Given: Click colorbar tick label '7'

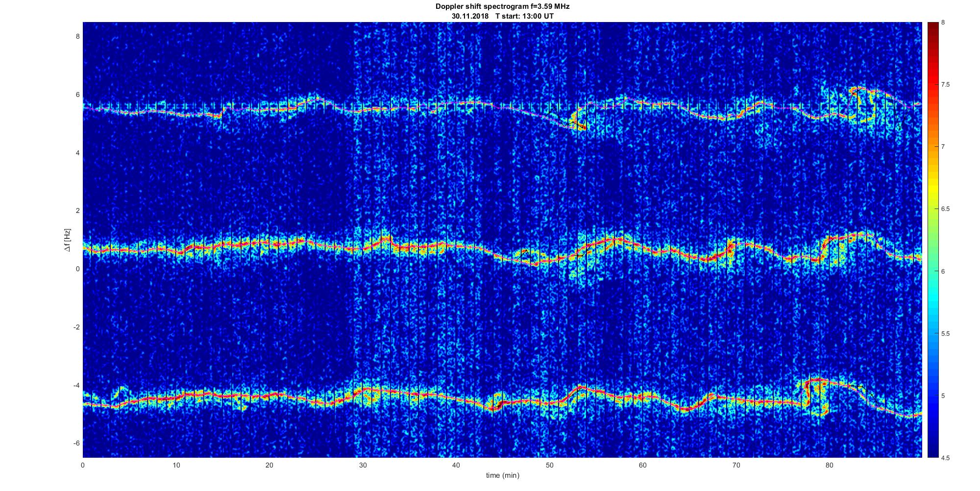Looking at the screenshot, I should (943, 147).
